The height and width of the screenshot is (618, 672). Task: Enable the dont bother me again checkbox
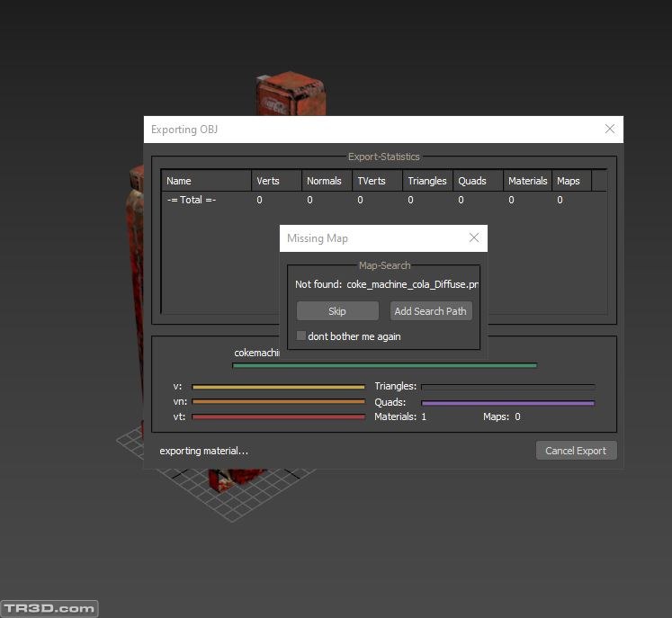click(x=301, y=336)
